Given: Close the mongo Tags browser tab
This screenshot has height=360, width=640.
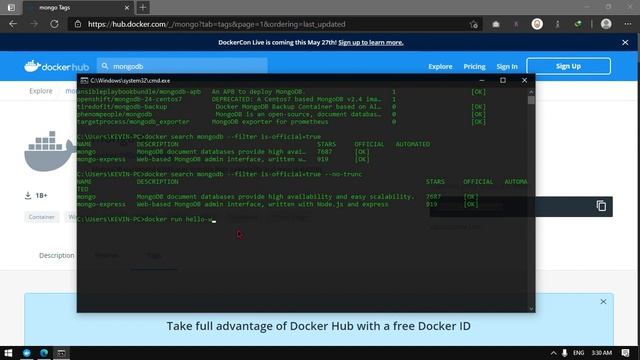Looking at the screenshot, I should (x=127, y=7).
